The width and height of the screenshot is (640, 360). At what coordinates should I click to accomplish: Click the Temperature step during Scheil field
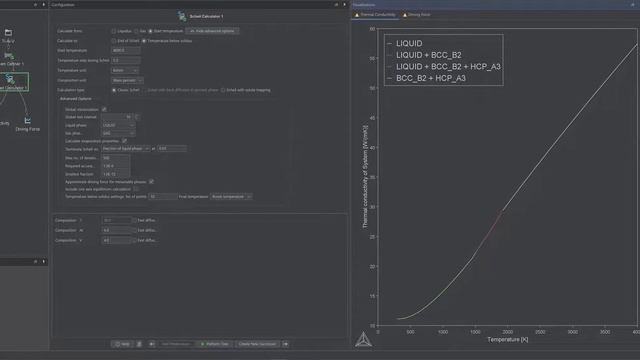click(126, 60)
